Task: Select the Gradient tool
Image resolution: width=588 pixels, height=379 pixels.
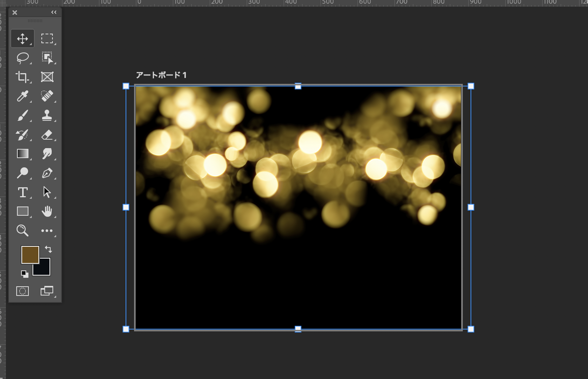Action: [23, 154]
